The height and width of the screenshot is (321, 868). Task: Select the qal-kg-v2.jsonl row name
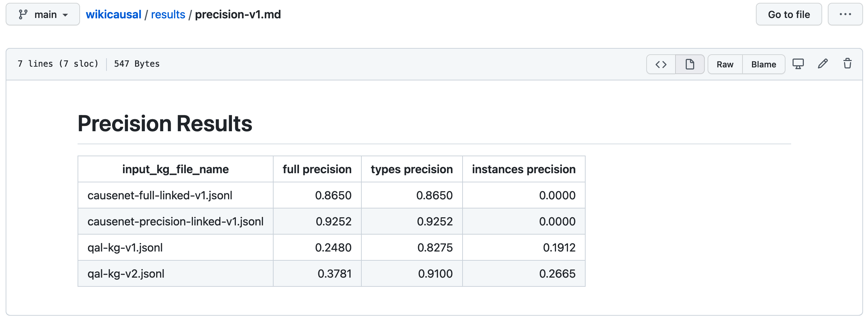[126, 274]
